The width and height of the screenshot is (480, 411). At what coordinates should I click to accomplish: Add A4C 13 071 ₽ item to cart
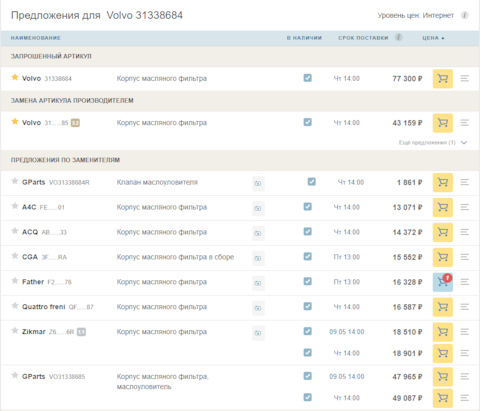(x=443, y=207)
